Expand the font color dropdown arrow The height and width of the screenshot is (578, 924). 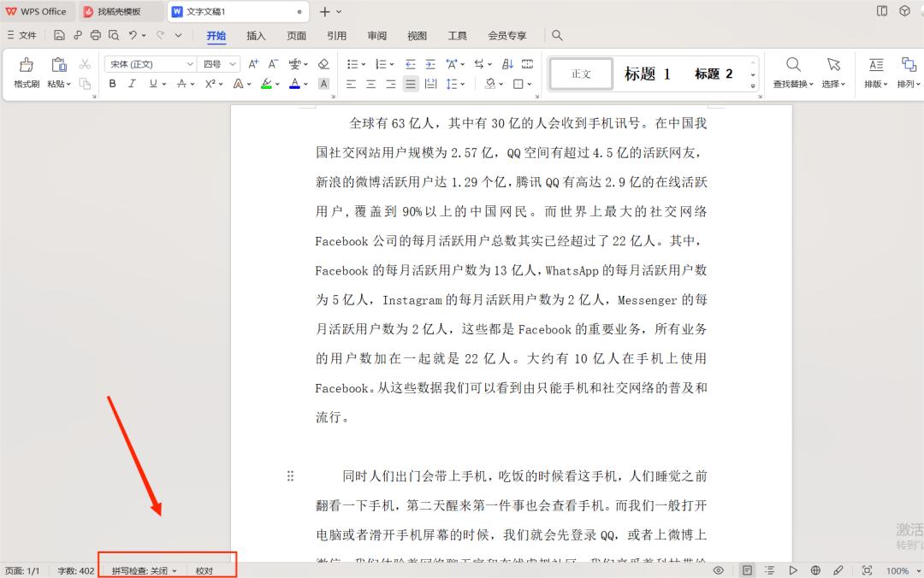[x=305, y=84]
